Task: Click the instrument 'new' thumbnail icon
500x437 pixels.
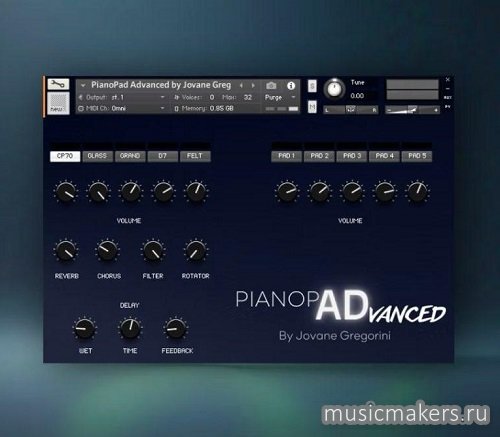Action: pyautogui.click(x=58, y=103)
